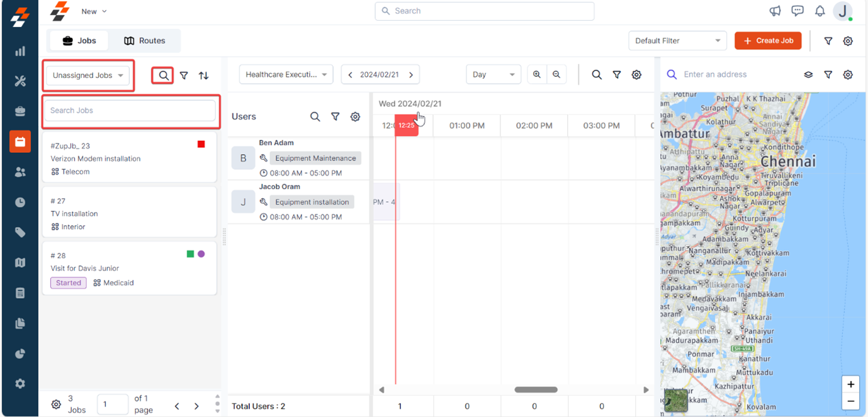Click the green square on job #28
This screenshot has width=868, height=417.
point(190,254)
